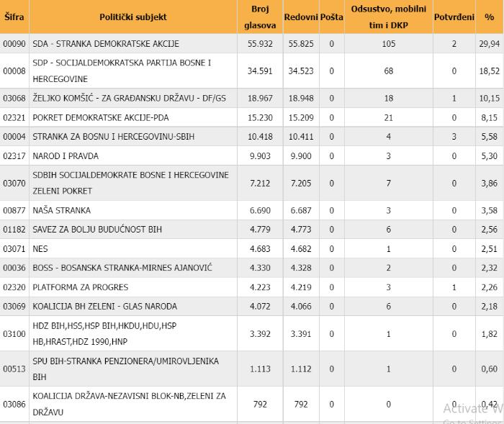Click code 00036 in Šifra column
Viewport: 504px width, 424px height.
coord(14,268)
